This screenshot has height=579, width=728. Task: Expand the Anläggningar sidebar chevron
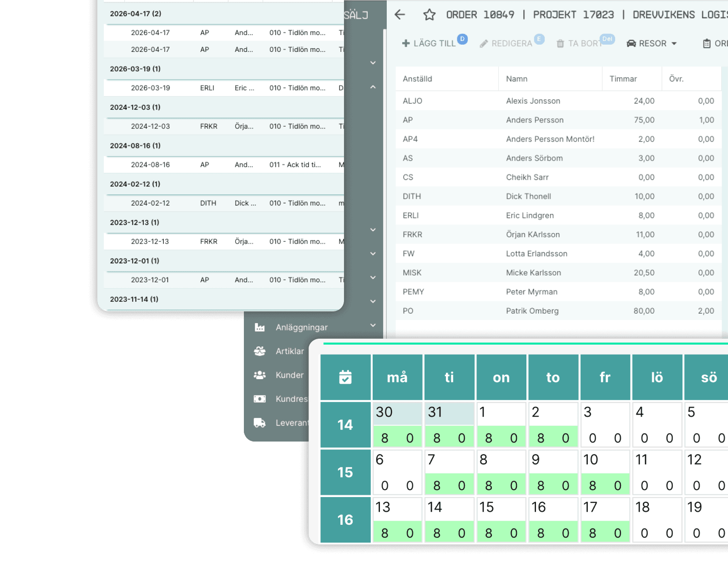(373, 325)
